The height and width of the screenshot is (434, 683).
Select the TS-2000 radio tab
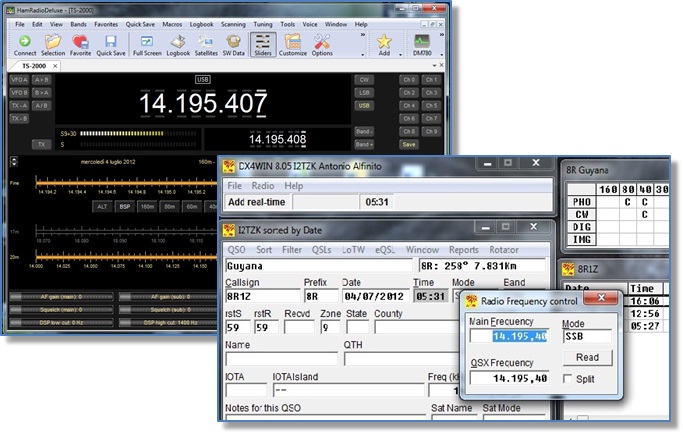point(34,66)
